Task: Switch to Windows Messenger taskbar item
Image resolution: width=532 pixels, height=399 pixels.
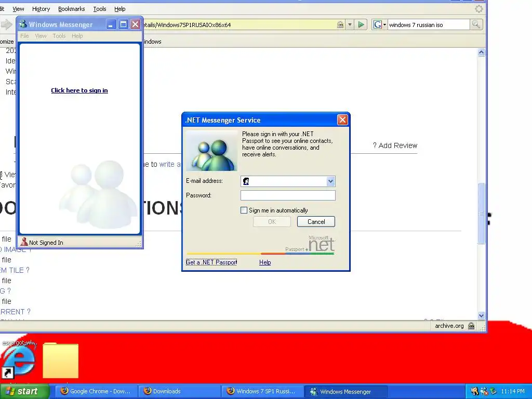Action: (345, 391)
